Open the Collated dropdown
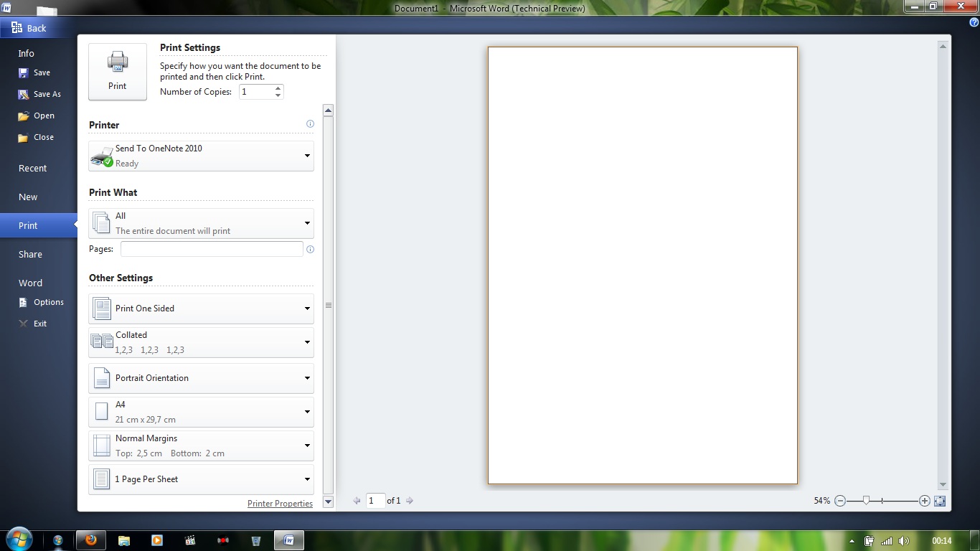The height and width of the screenshot is (551, 980). 201,342
